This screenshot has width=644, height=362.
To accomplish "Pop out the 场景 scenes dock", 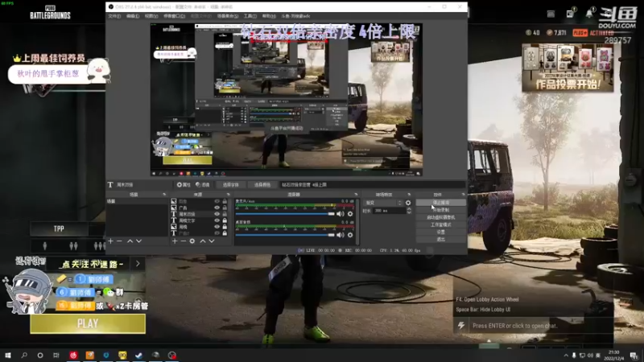I will [164, 195].
